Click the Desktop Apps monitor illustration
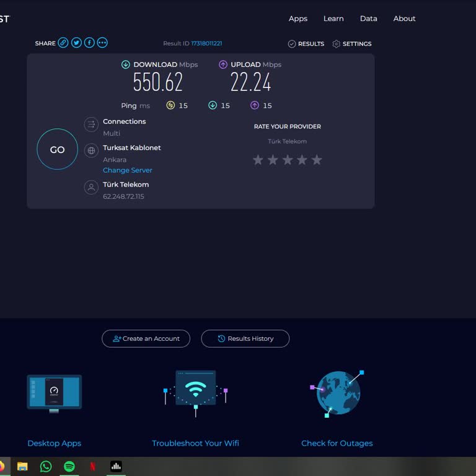476x476 pixels. (x=54, y=394)
